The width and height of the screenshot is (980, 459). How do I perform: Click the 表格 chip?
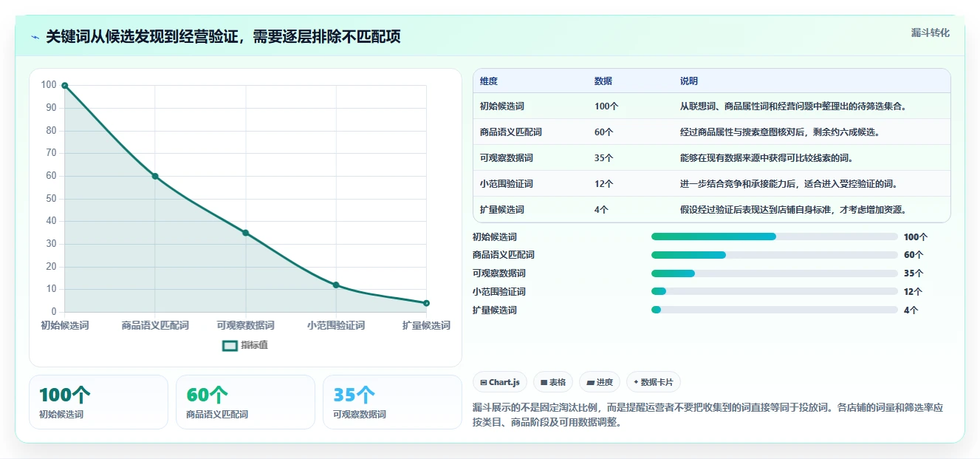coord(553,382)
